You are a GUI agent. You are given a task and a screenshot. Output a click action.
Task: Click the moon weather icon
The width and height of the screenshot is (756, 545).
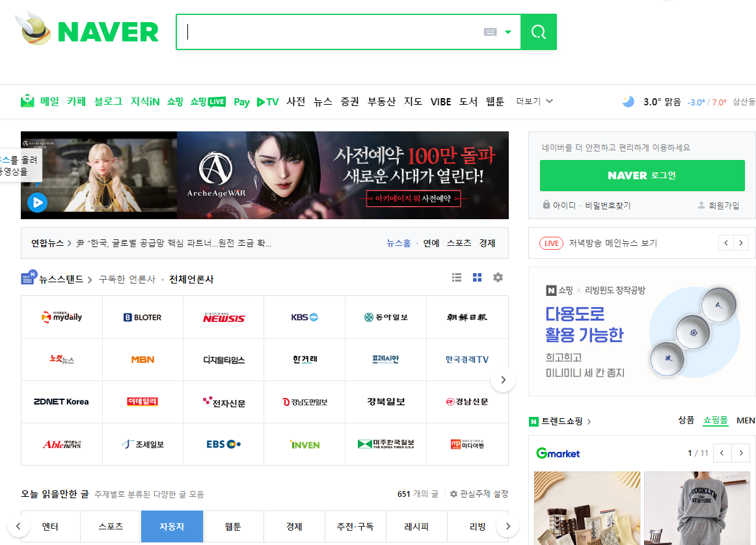(628, 101)
